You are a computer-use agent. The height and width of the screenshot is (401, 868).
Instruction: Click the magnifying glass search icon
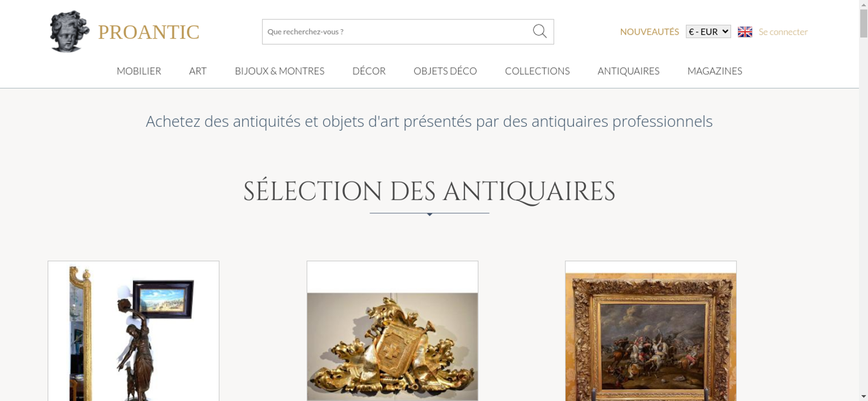pyautogui.click(x=539, y=31)
